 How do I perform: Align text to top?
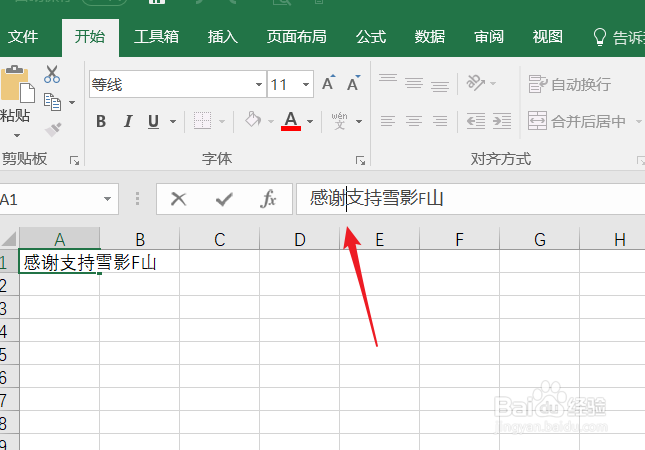[x=388, y=78]
